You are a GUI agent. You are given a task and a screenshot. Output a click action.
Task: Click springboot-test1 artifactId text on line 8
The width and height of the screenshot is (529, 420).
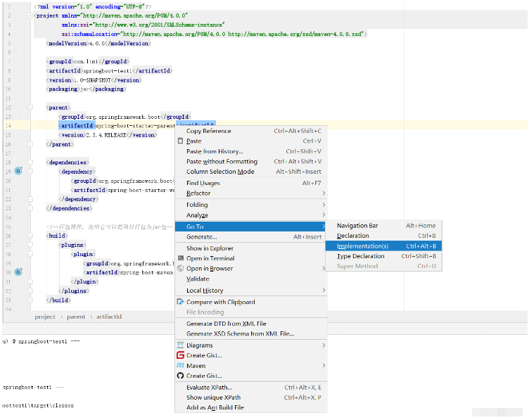coord(108,71)
